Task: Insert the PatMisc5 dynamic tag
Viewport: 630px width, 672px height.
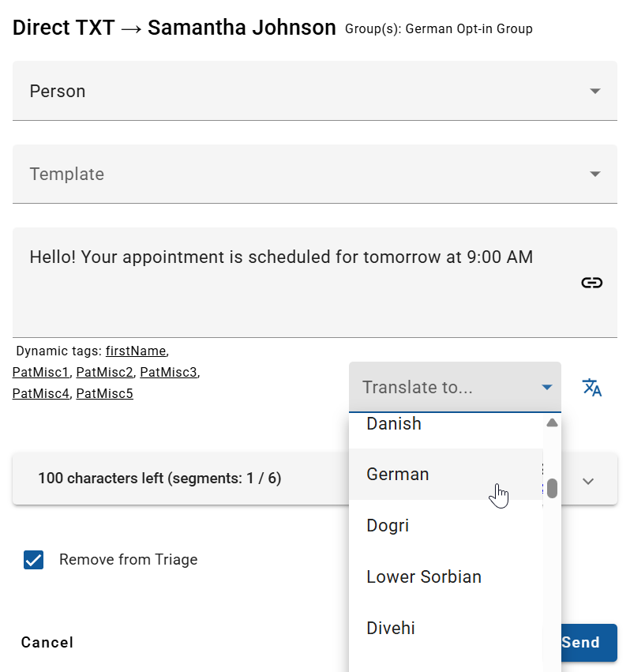Action: [x=104, y=393]
